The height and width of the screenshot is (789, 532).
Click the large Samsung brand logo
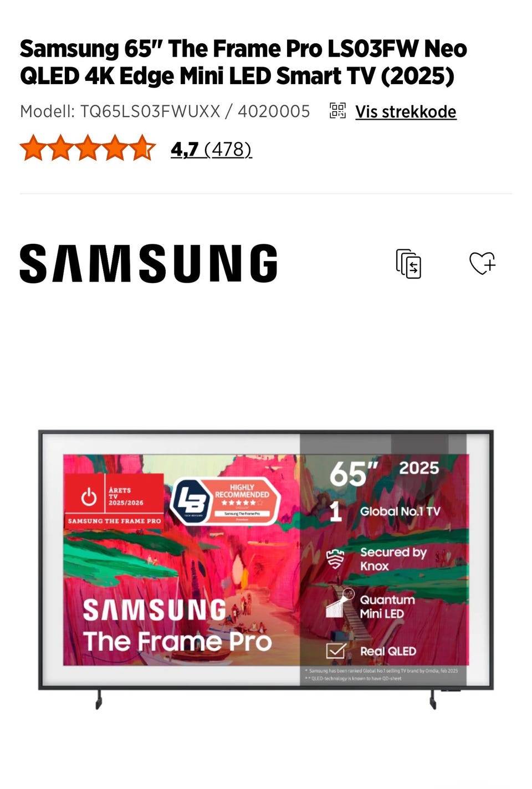click(x=149, y=263)
